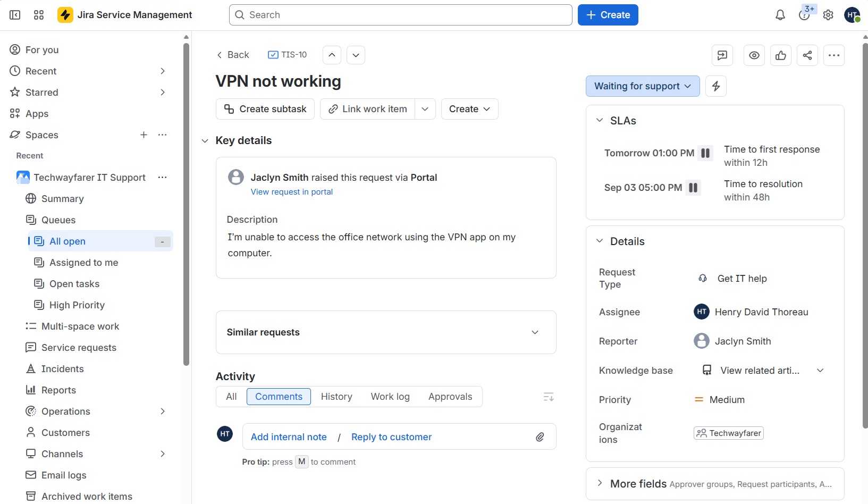The image size is (868, 504).
Task: Open the help icon with 3+ badge
Action: point(804,15)
